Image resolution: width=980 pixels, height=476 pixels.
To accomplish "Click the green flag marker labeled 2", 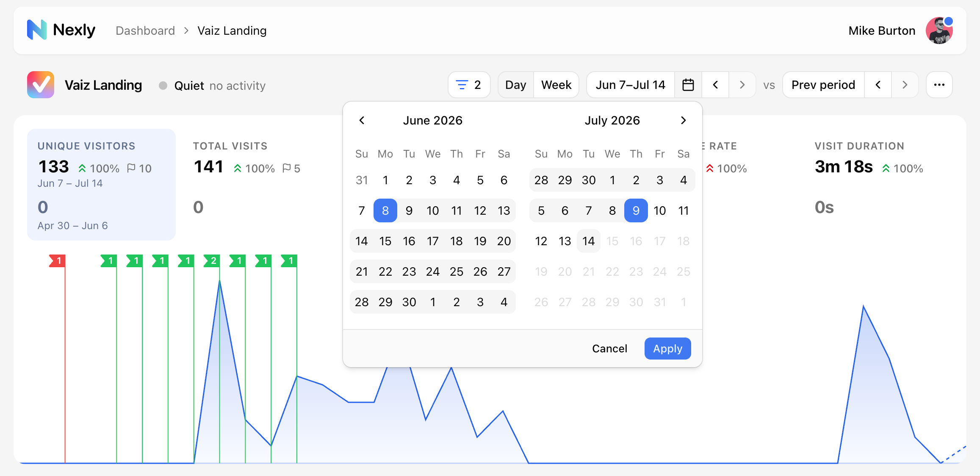I will click(x=212, y=261).
